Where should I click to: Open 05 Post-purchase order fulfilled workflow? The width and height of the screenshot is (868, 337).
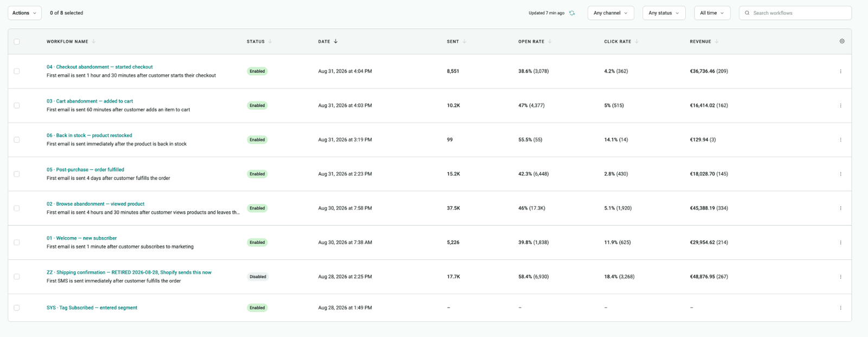[85, 169]
